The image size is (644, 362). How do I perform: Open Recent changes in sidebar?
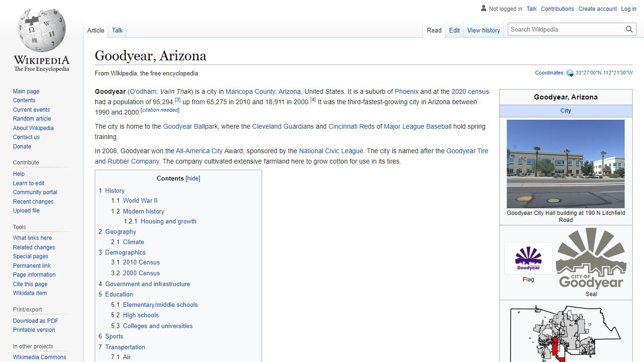coord(33,202)
